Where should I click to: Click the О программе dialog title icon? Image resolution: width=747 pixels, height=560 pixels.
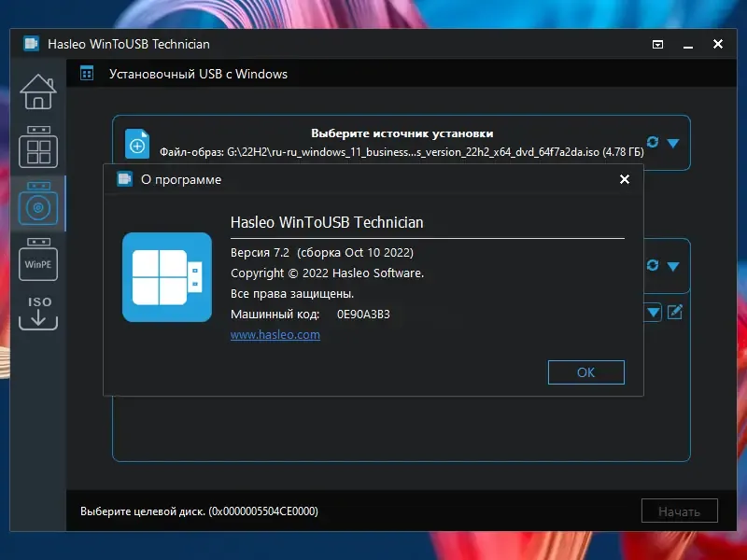125,179
